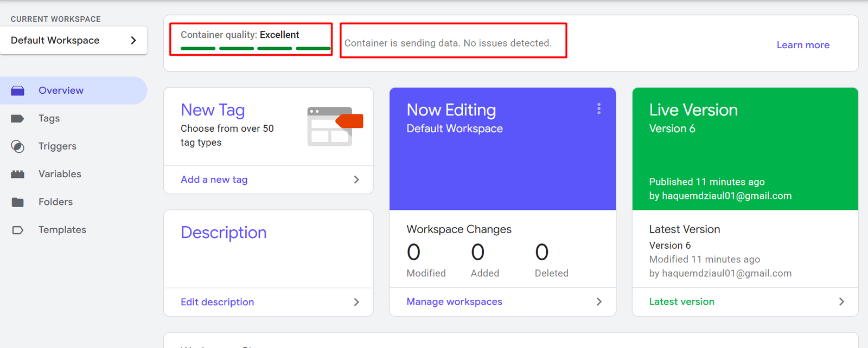The width and height of the screenshot is (868, 348).
Task: Click the Edit description link
Action: pyautogui.click(x=217, y=302)
